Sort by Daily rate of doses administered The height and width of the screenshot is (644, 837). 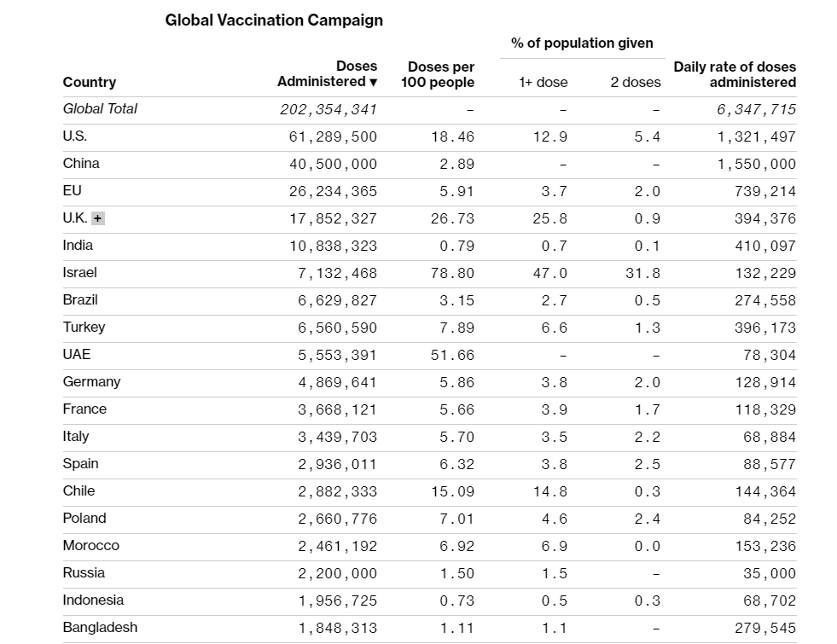coord(735,75)
